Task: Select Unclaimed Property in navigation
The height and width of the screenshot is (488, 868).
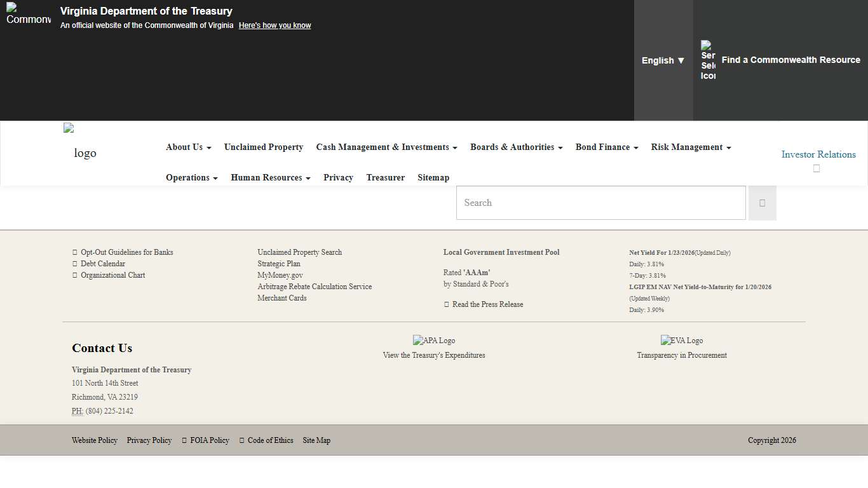Action: pos(264,147)
